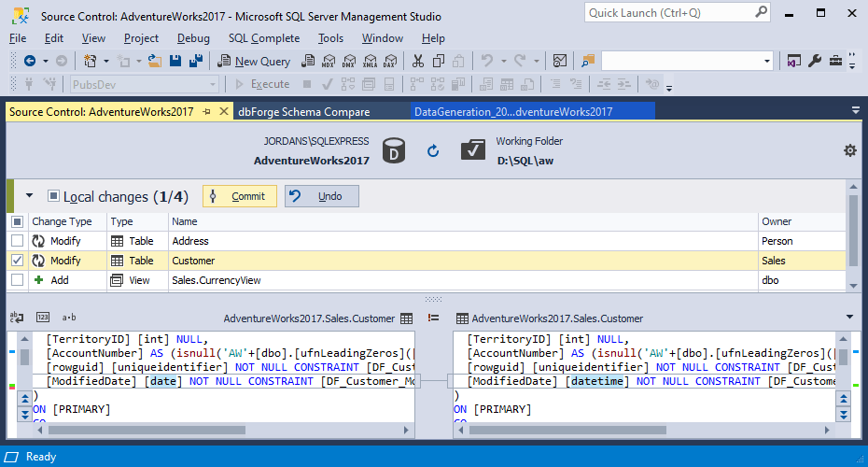Uncheck the Customer table row checkbox
868x467 pixels.
pyautogui.click(x=17, y=261)
